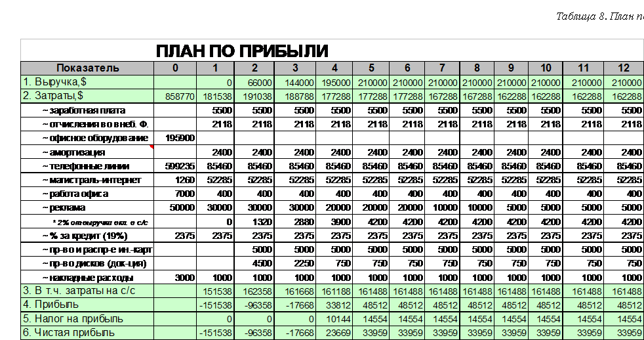
Task: Select the column header "0"
Action: pyautogui.click(x=175, y=68)
